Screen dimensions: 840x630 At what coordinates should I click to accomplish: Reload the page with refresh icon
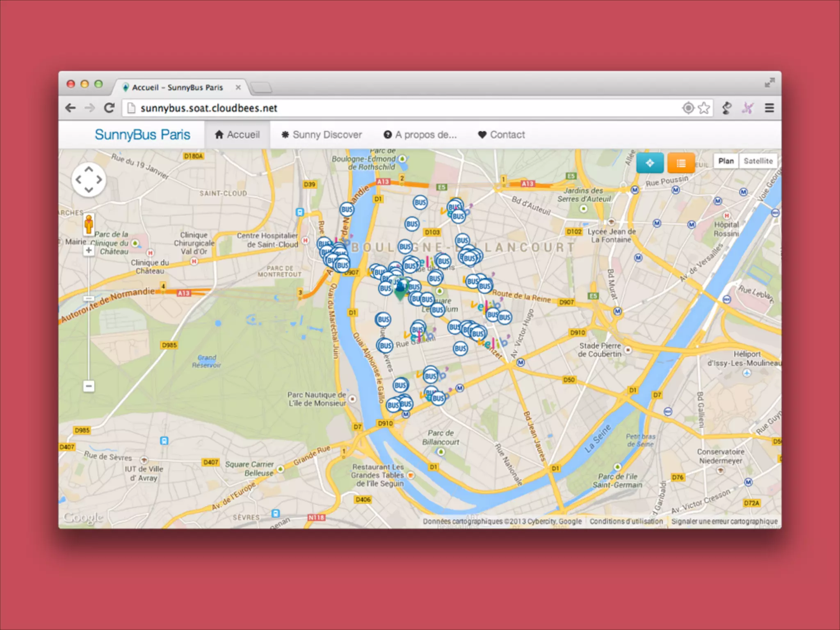click(x=109, y=108)
